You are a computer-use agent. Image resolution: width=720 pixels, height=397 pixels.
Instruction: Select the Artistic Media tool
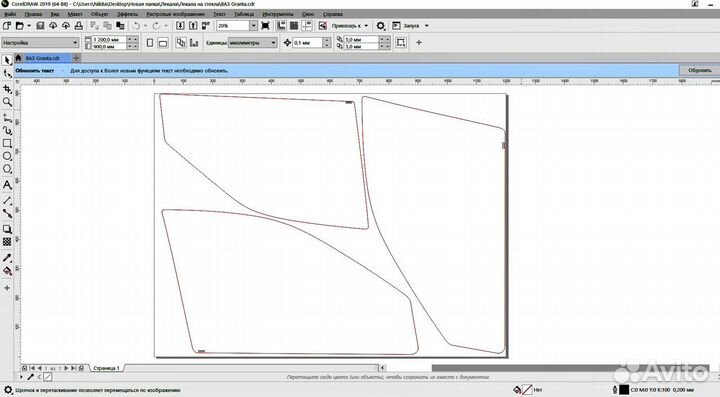(x=7, y=131)
